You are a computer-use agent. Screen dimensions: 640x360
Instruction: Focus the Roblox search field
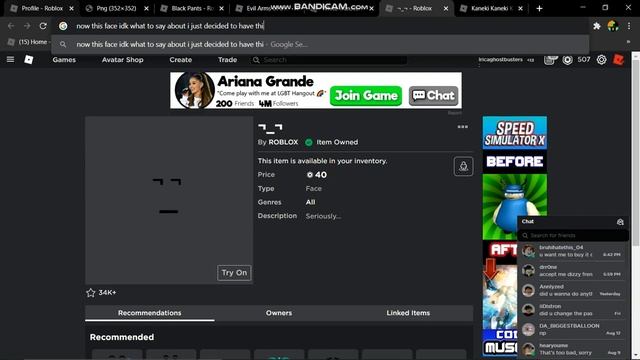329,60
